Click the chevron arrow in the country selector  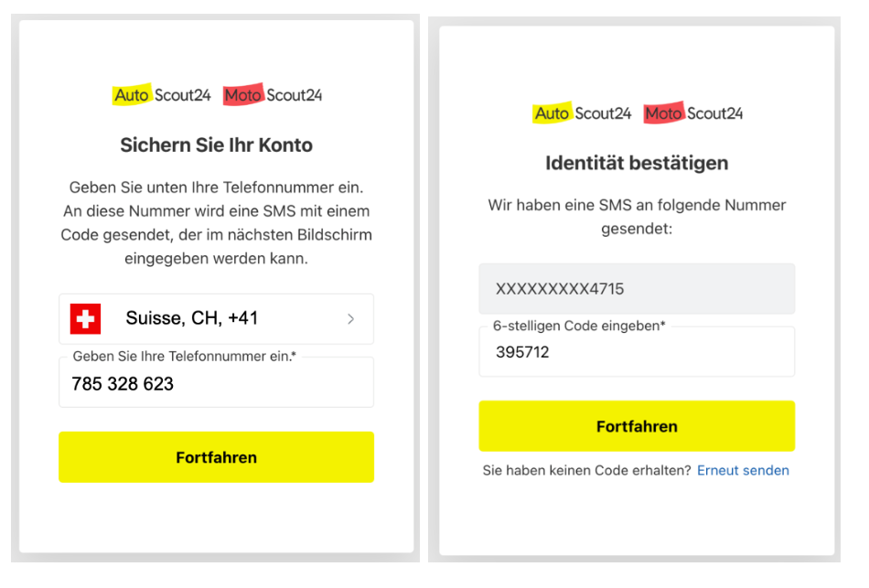coord(350,318)
